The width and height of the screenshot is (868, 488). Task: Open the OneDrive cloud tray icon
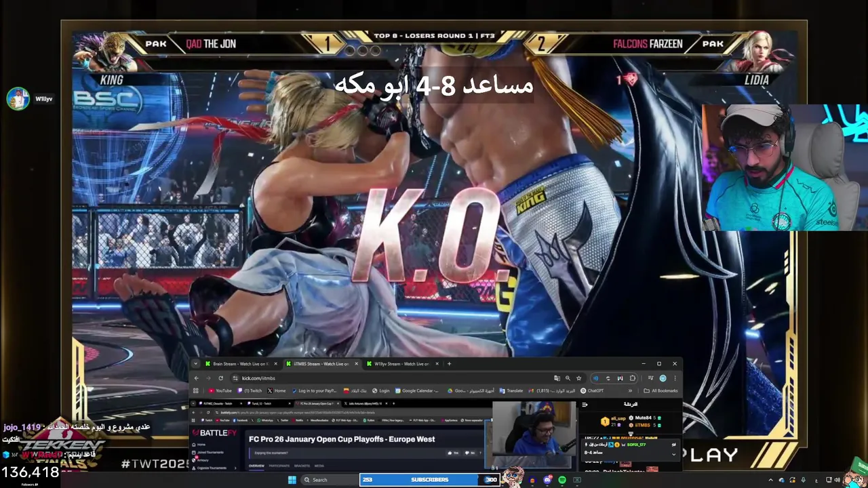point(781,480)
